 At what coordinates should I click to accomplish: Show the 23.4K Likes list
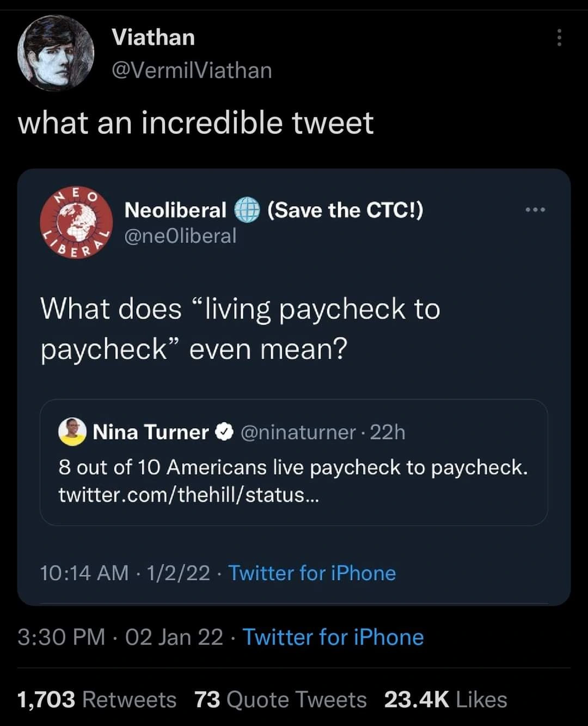point(445,700)
